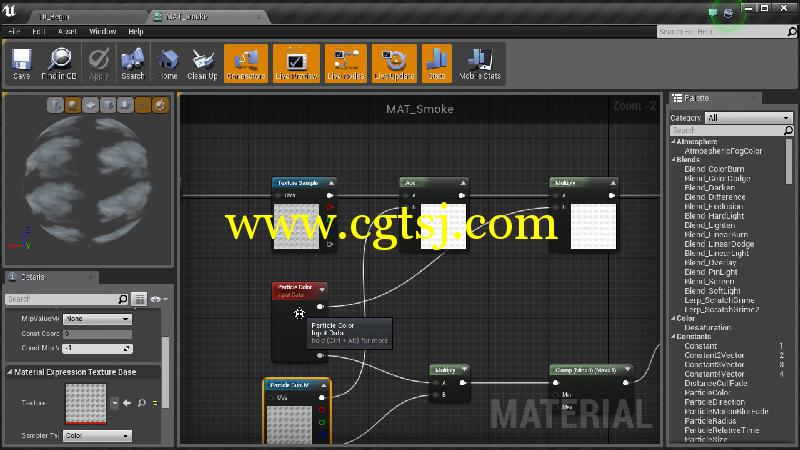Open the Details view options eye dropdown
This screenshot has height=450, width=800.
click(x=159, y=299)
